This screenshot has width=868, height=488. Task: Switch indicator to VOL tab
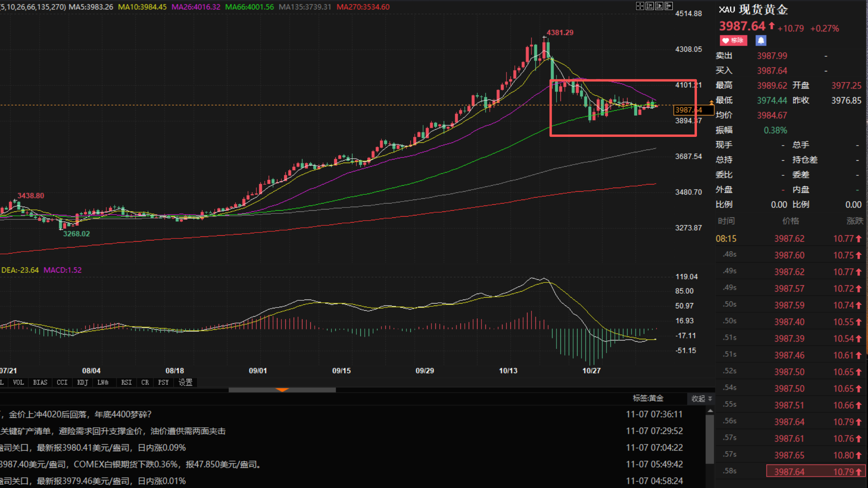click(18, 382)
